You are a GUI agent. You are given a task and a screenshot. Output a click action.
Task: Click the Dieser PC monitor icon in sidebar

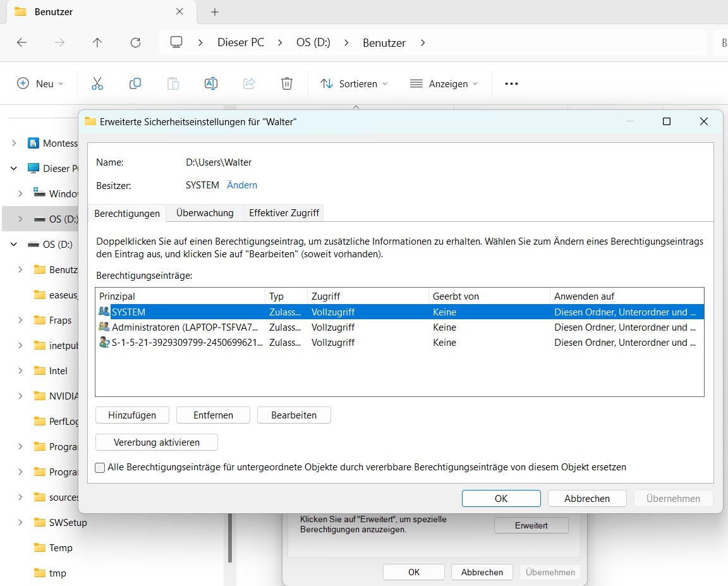point(33,168)
